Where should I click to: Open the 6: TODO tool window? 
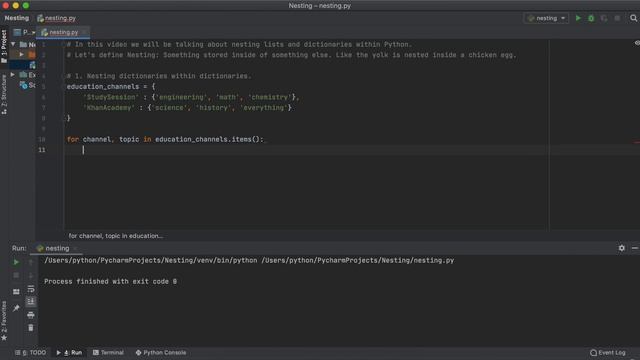[31, 353]
